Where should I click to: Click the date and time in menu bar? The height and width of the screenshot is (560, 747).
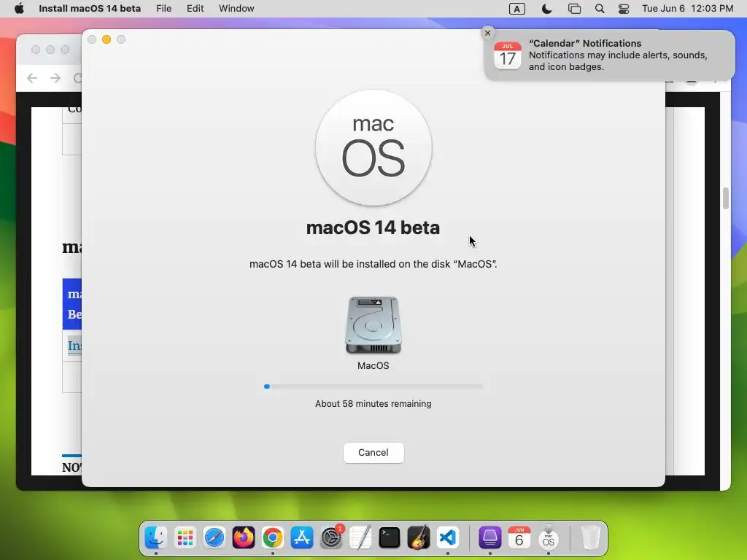point(687,9)
